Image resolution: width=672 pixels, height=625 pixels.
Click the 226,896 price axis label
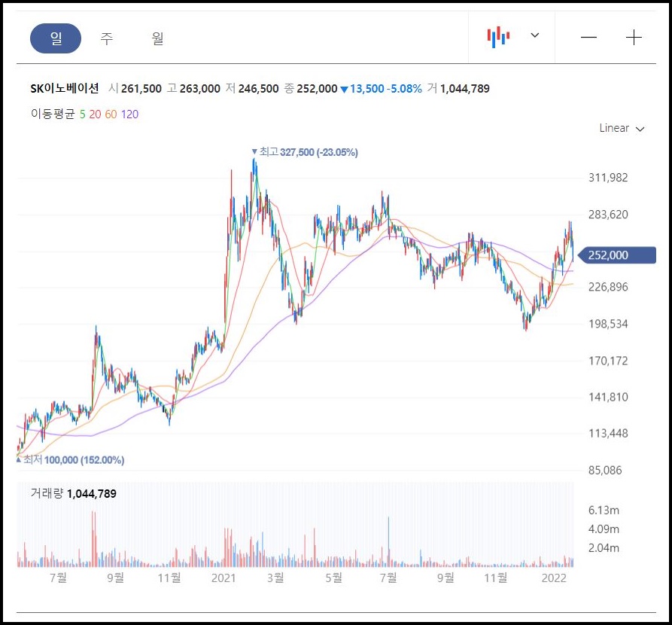point(608,287)
